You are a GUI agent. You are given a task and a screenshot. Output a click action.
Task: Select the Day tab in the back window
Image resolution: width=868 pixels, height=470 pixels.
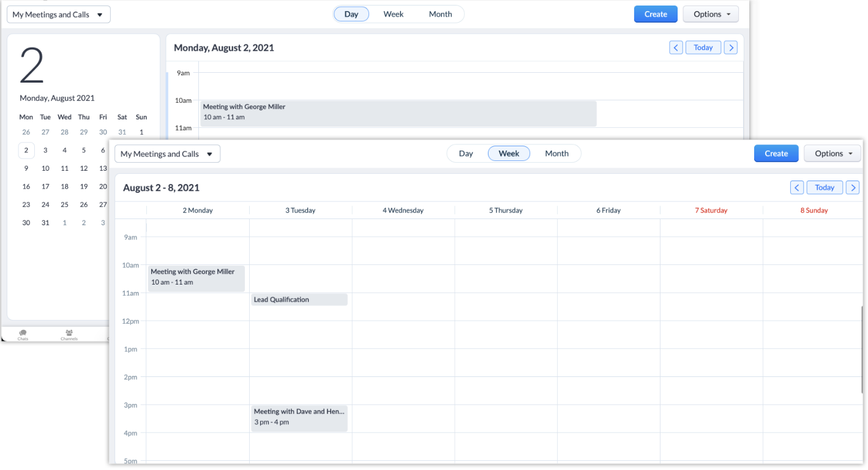(x=351, y=14)
